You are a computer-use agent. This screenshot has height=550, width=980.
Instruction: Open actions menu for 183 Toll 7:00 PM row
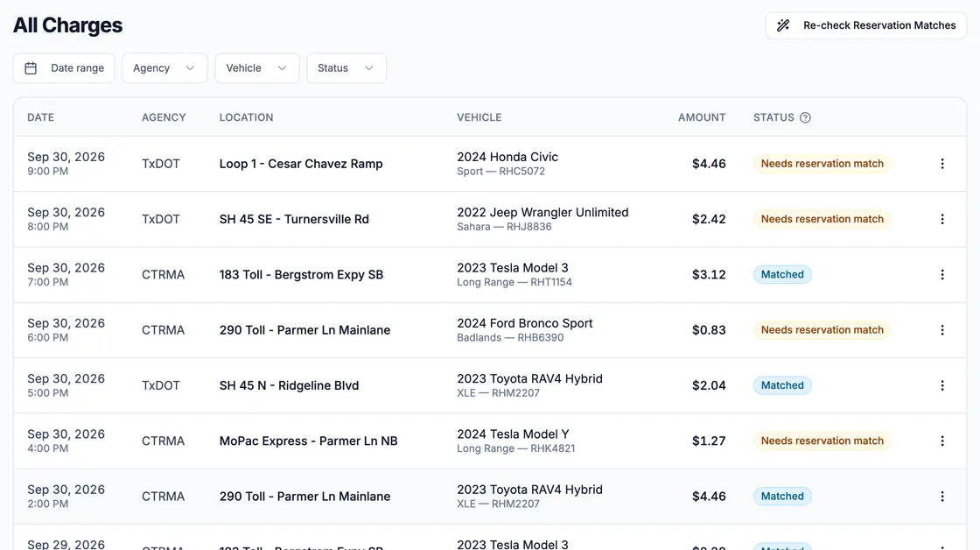(941, 275)
